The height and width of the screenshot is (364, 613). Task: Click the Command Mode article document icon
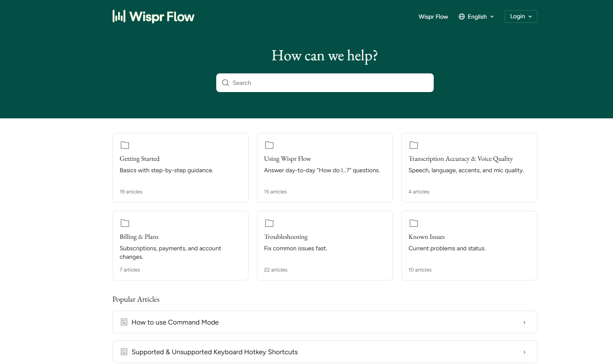click(124, 322)
